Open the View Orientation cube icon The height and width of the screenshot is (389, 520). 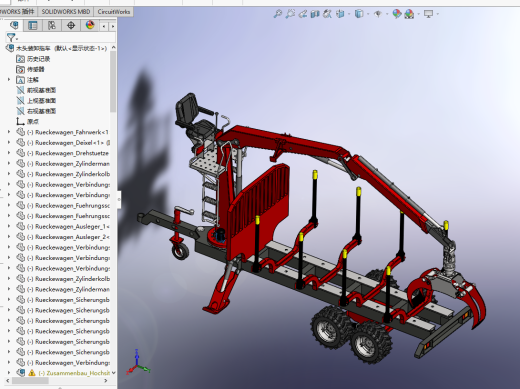pos(340,14)
